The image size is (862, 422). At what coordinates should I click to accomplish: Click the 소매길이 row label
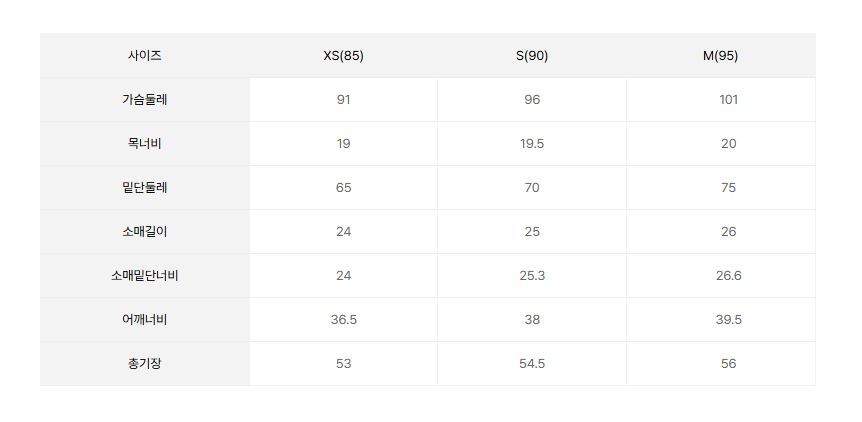pos(144,232)
